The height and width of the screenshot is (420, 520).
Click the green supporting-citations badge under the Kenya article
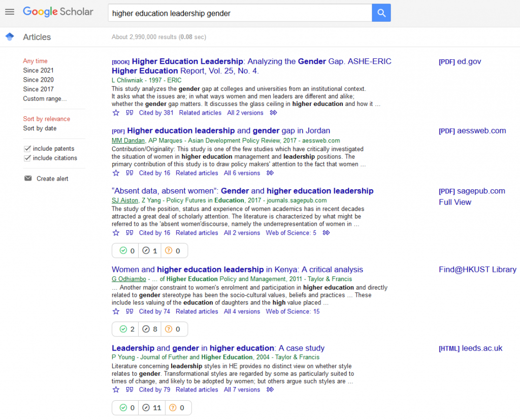(125, 329)
